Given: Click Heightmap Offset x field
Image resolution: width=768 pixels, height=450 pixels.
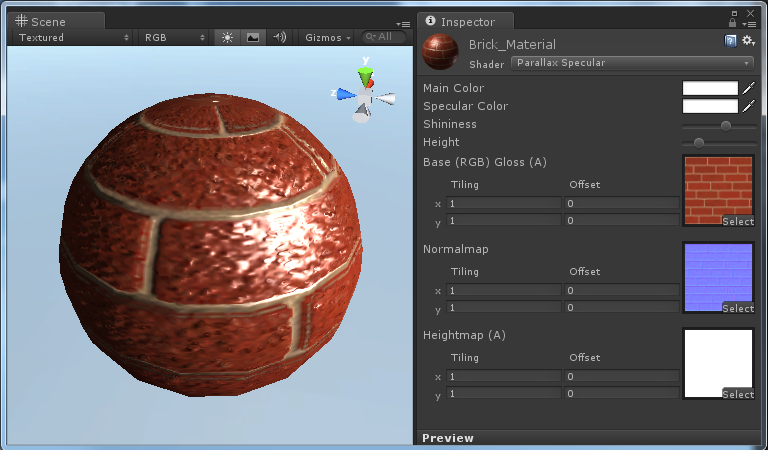Looking at the screenshot, I should click(x=622, y=377).
